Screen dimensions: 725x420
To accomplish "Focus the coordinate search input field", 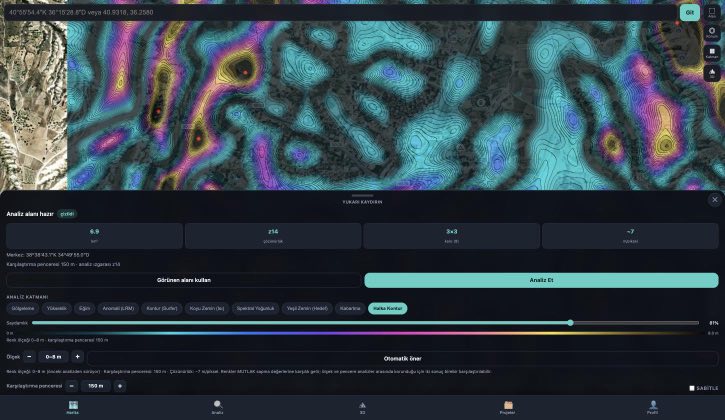I will (341, 12).
